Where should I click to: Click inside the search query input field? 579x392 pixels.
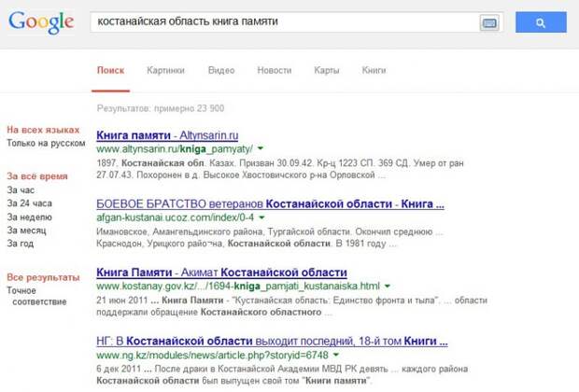pyautogui.click(x=280, y=21)
